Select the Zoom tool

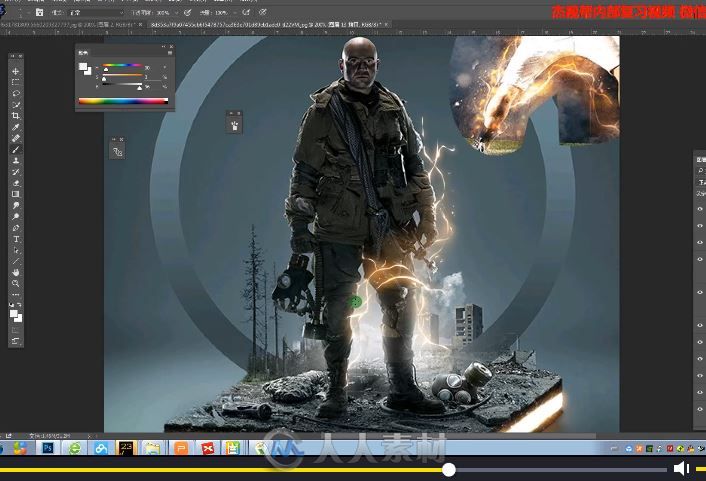click(x=16, y=284)
